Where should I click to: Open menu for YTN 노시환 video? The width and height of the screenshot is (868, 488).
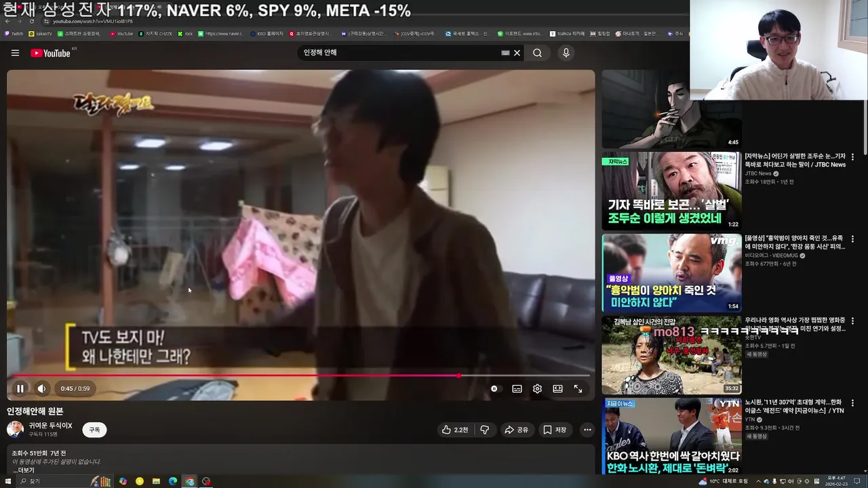point(853,403)
